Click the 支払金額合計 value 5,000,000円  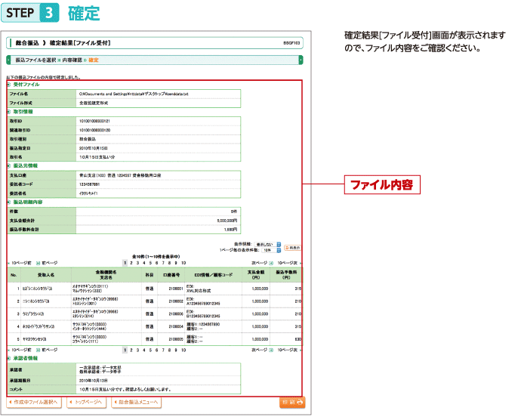coord(227,221)
